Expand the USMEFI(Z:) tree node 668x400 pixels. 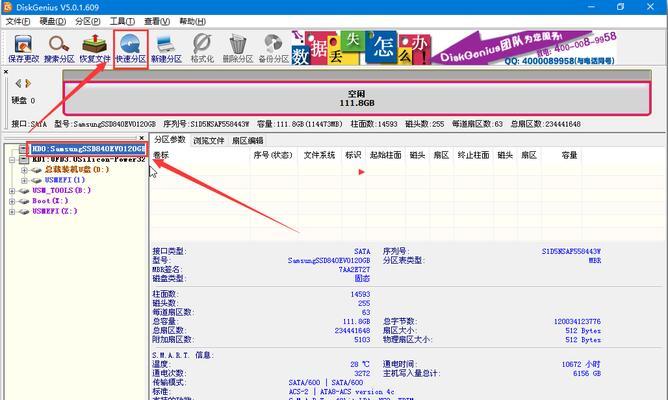[x=12, y=211]
